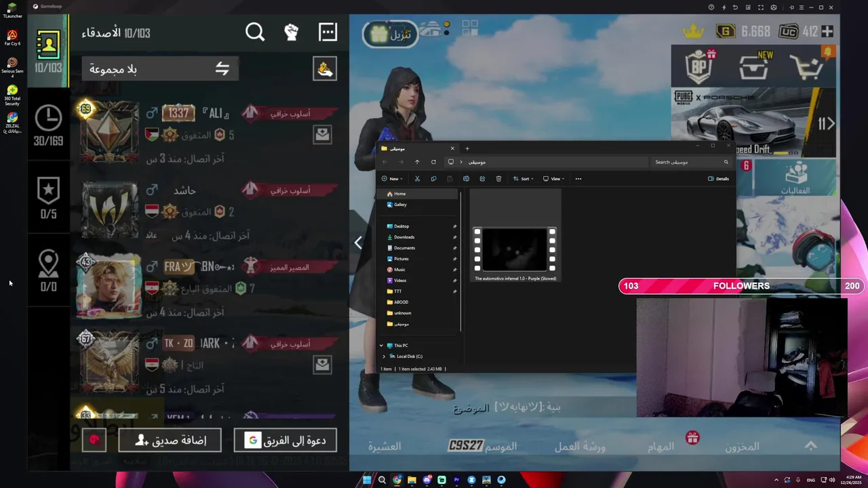Collapse friends panel with left arrow

coord(358,243)
